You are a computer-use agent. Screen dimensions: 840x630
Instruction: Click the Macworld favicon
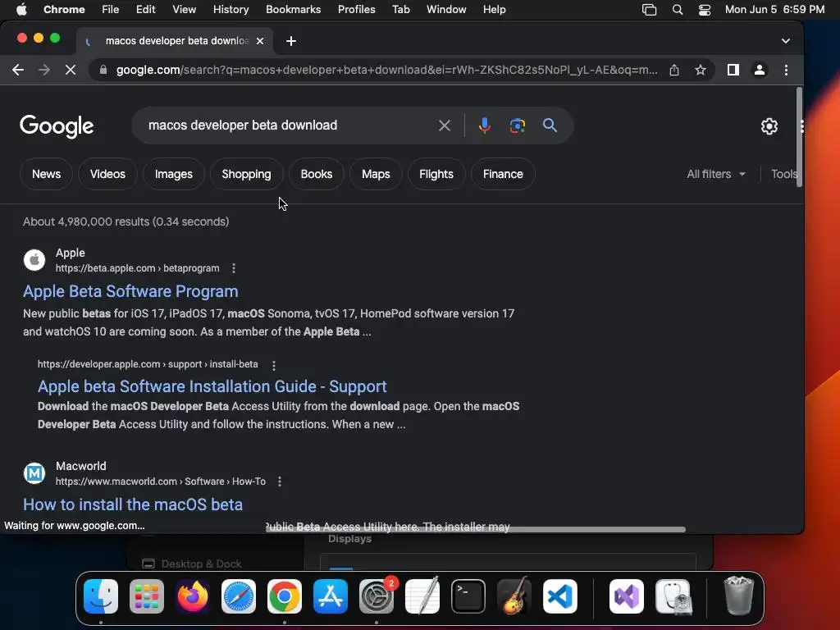[x=34, y=473]
